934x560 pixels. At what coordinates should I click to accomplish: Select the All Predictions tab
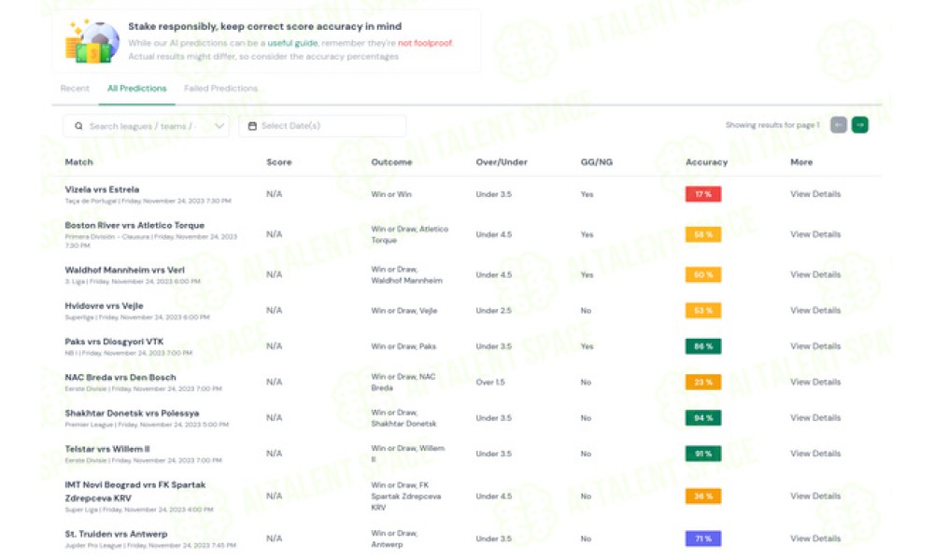[137, 88]
